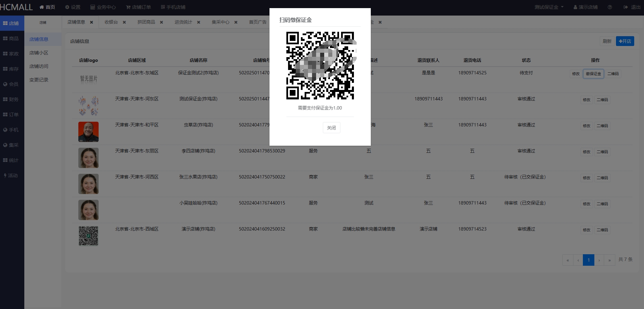Open 二维码 for 虫草店 row
The height and width of the screenshot is (309, 644).
point(602,126)
